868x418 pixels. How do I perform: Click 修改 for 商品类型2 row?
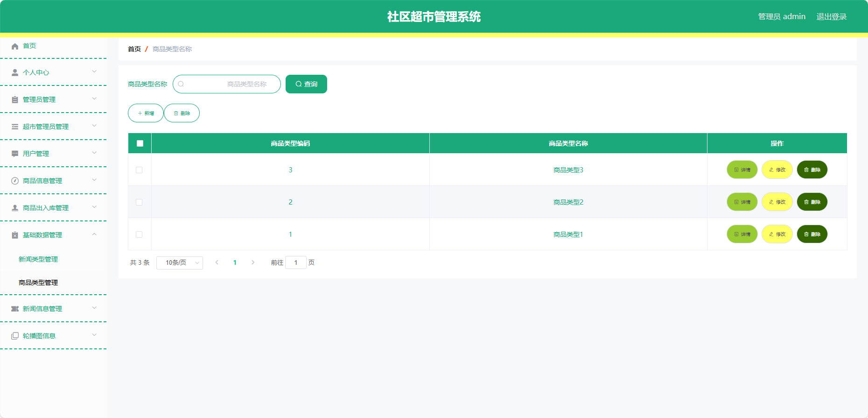coord(777,202)
